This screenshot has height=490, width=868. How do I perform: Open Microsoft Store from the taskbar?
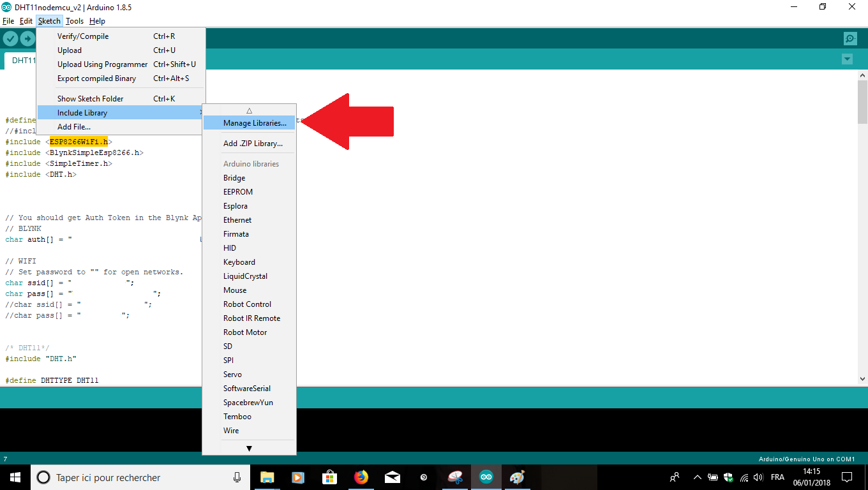(329, 477)
